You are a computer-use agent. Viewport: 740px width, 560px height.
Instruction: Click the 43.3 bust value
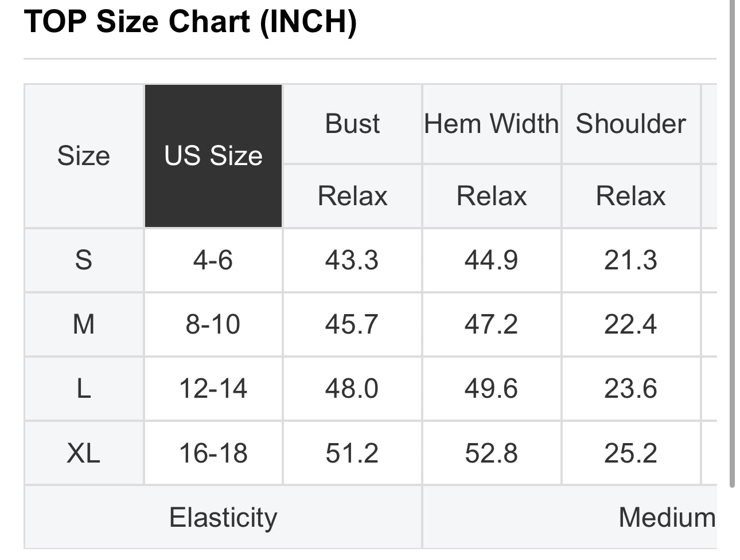point(352,260)
